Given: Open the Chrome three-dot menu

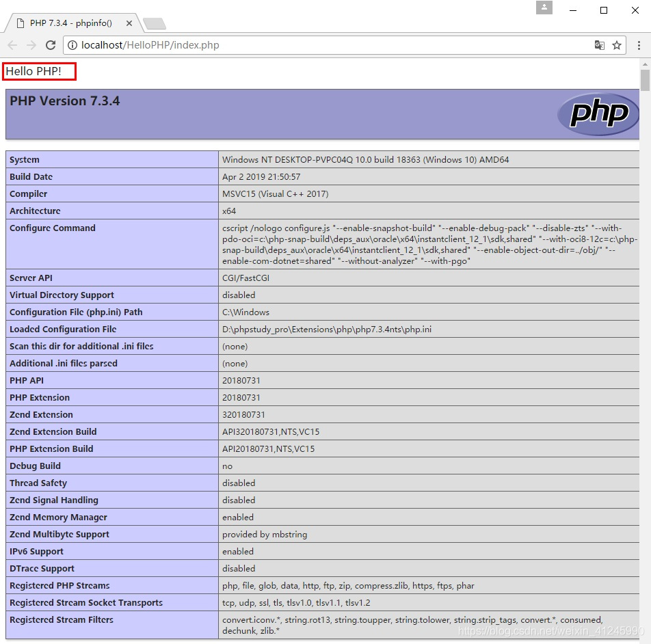Looking at the screenshot, I should pos(639,45).
